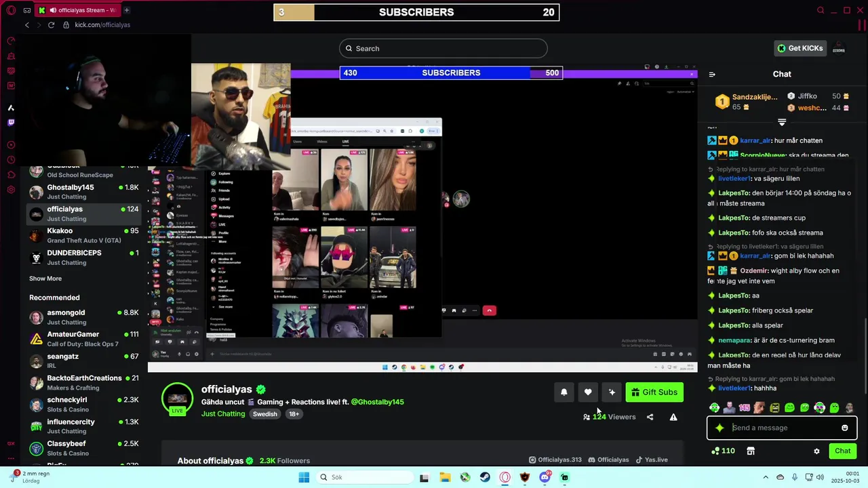Click the 18+ tag

click(x=294, y=414)
